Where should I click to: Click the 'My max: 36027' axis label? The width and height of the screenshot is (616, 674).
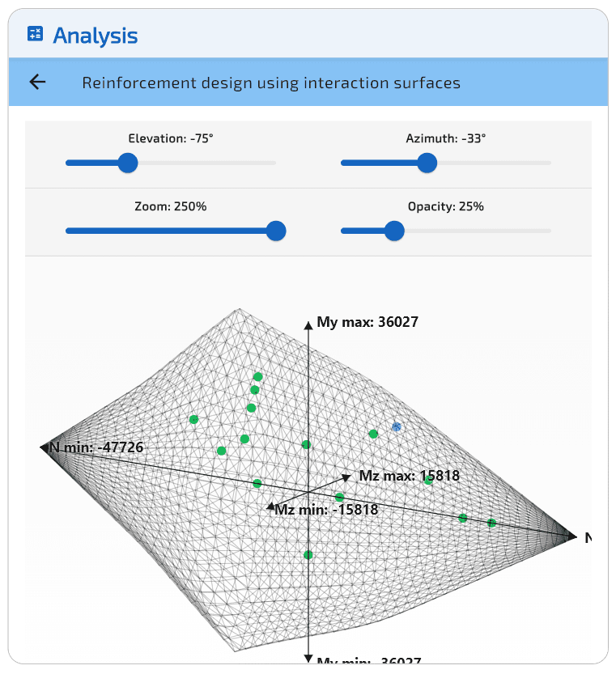click(x=367, y=322)
